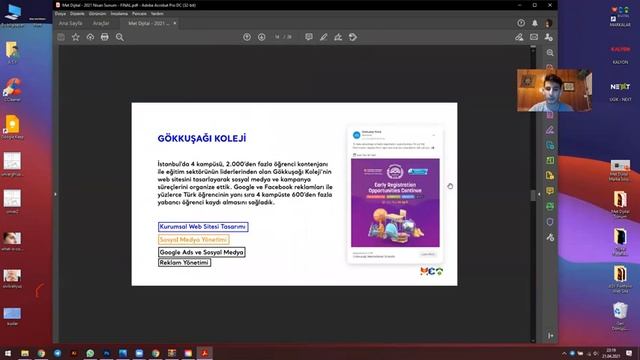640x360 pixels.
Task: Click the 'Google Ads ve Sosyal Medya' label
Action: 202,252
